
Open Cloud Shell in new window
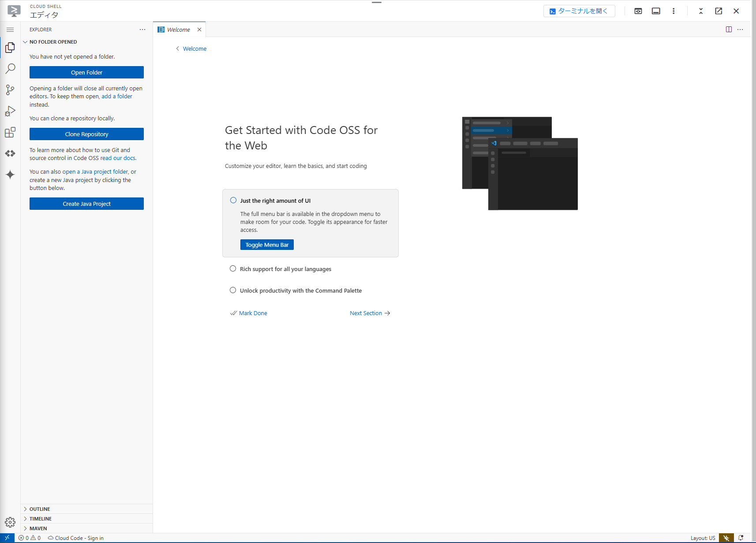[719, 11]
